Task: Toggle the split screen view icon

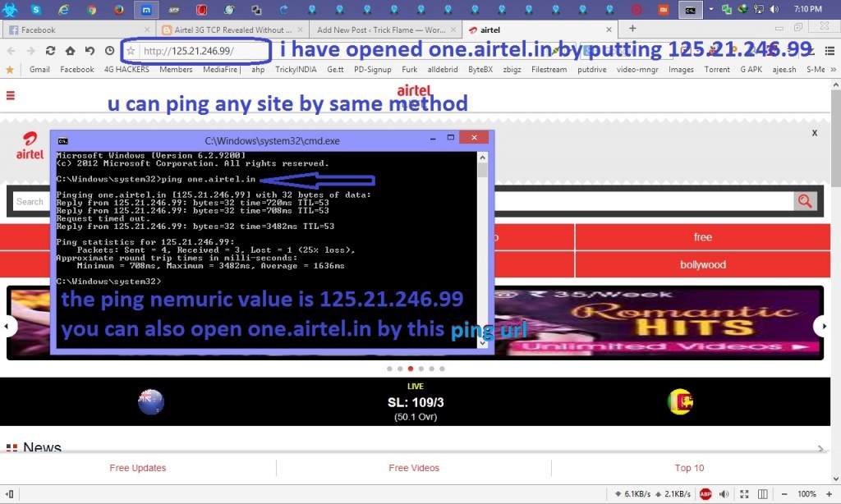Action: point(763,494)
